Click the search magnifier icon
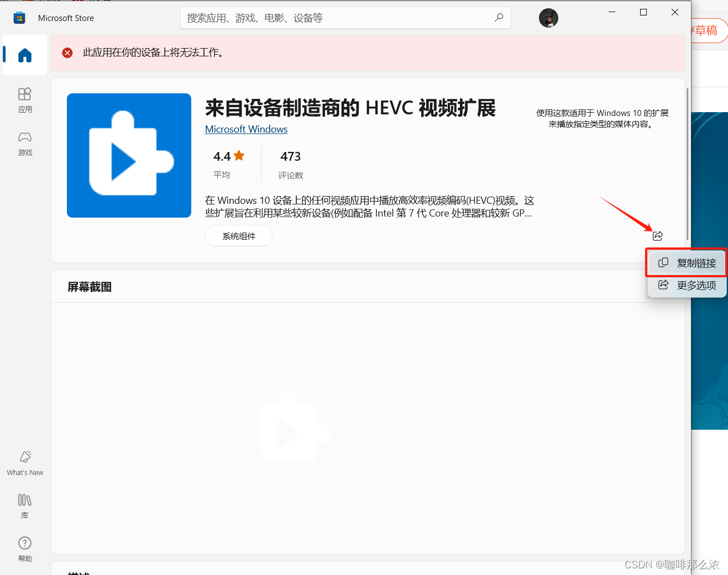This screenshot has width=728, height=575. click(499, 18)
